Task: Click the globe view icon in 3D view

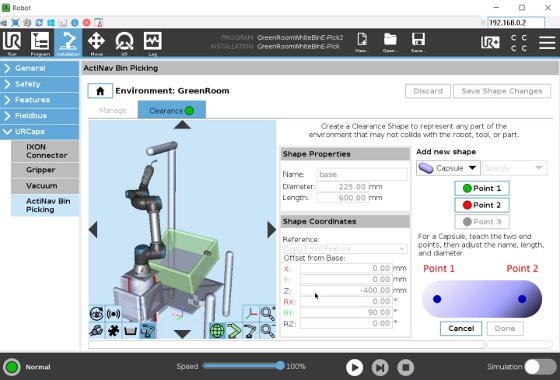Action: point(217,331)
